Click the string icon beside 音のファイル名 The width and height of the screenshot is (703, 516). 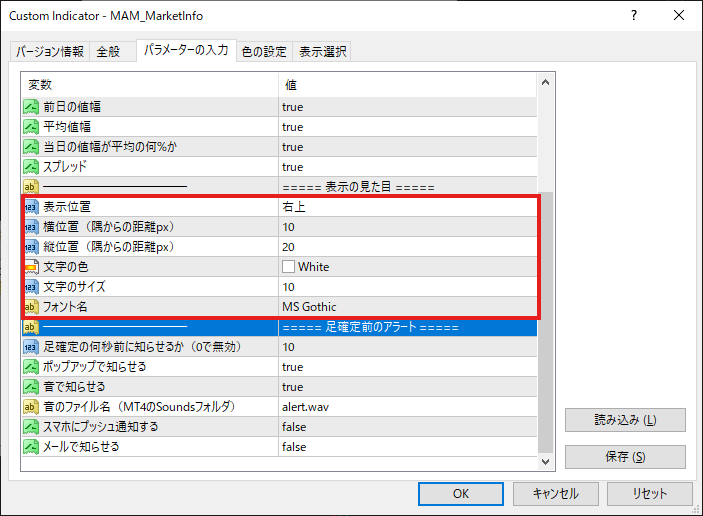coord(31,407)
